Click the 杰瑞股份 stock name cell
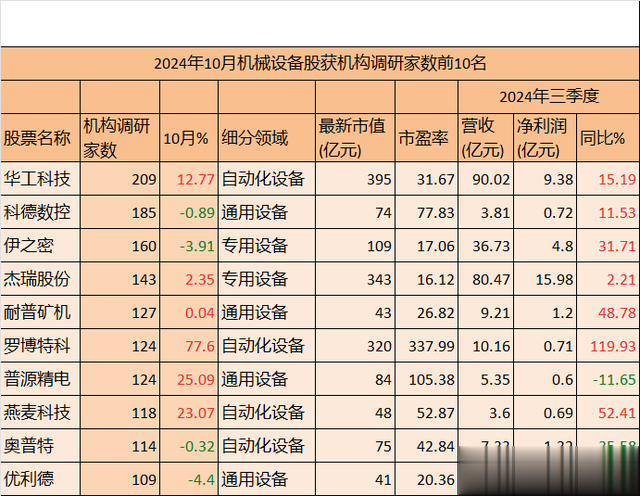This screenshot has width=640, height=496. [40, 279]
